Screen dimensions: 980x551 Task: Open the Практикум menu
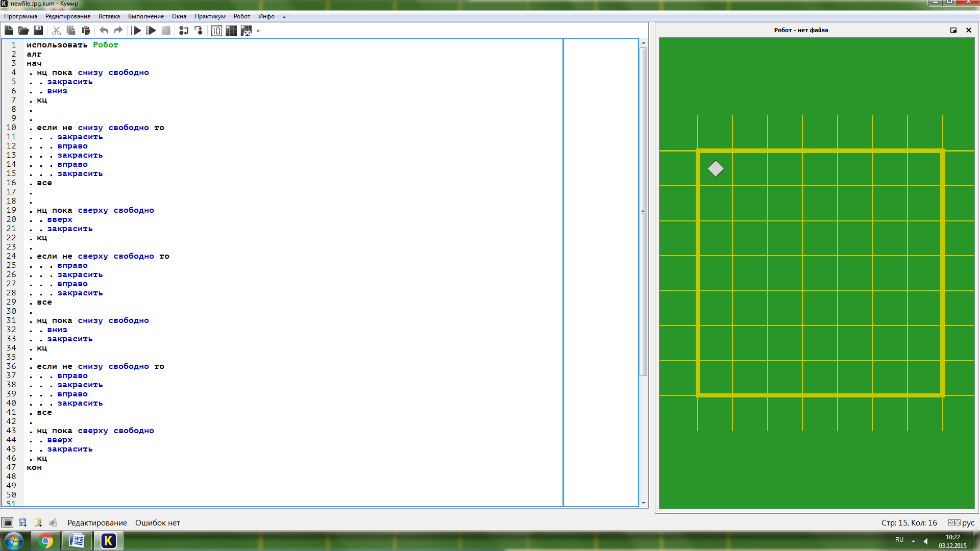[210, 16]
